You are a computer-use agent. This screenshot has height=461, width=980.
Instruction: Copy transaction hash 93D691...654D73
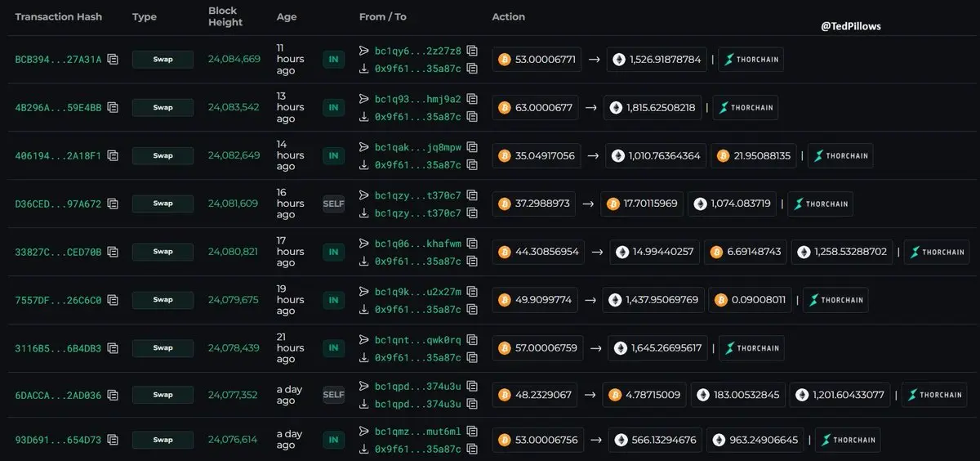point(113,441)
